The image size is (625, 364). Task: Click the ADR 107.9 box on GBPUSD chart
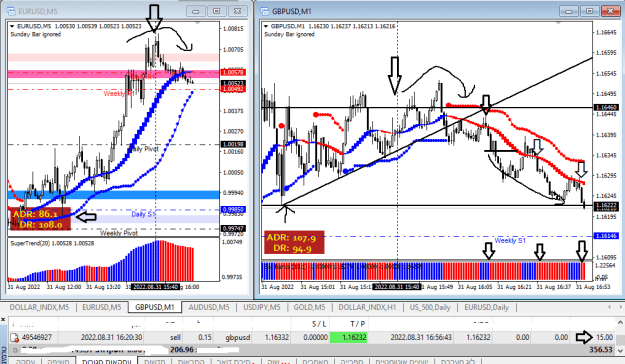(x=294, y=242)
